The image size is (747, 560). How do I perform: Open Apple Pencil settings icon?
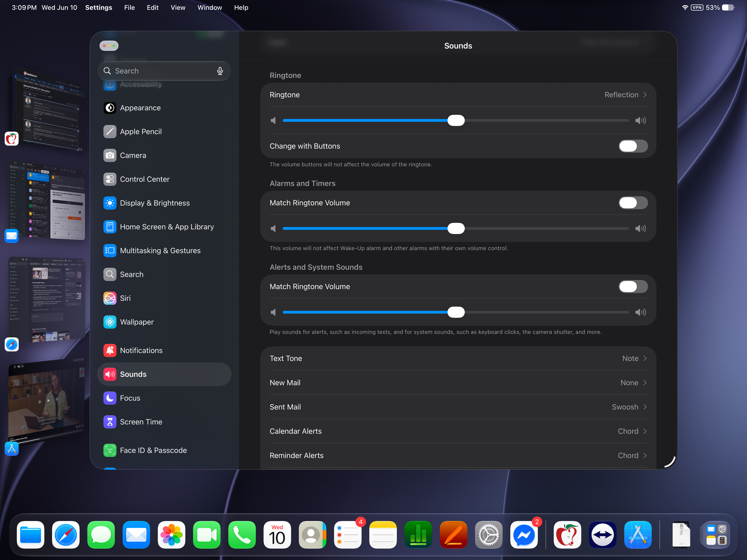[110, 132]
